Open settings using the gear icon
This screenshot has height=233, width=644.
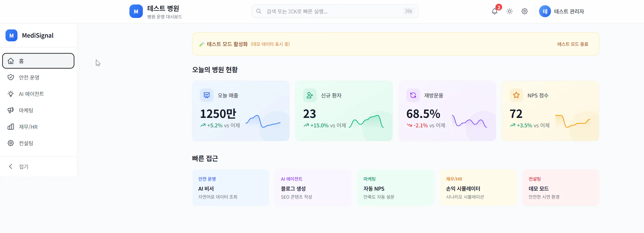click(x=525, y=11)
